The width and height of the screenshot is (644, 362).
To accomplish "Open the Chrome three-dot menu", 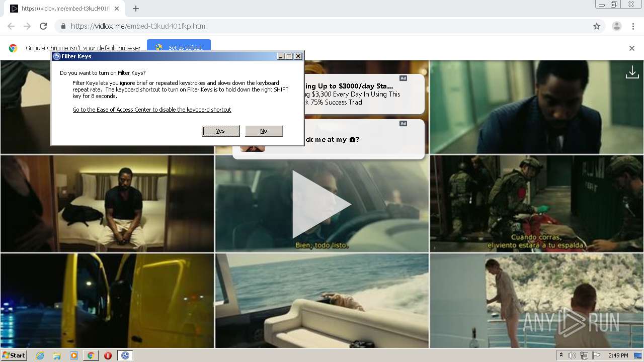I will click(633, 26).
